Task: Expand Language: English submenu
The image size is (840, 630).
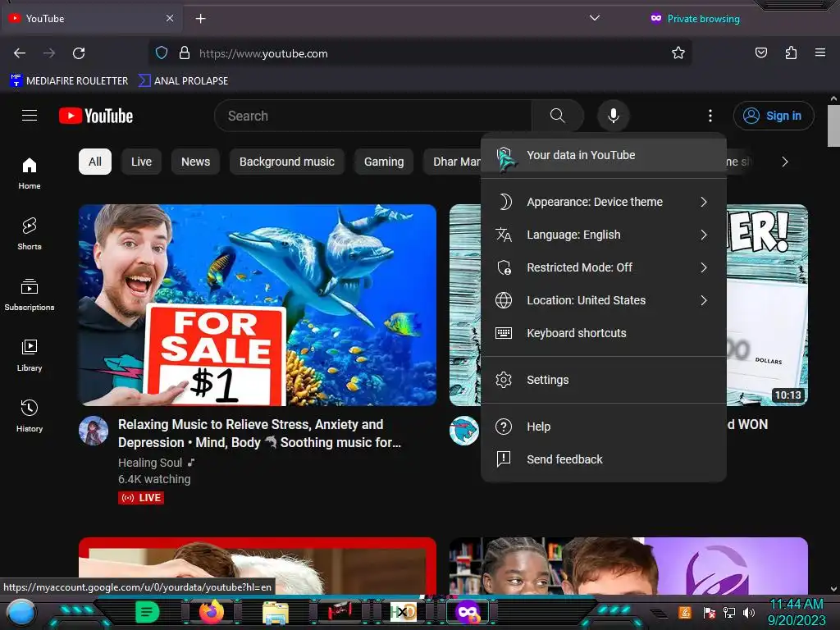Action: [604, 235]
